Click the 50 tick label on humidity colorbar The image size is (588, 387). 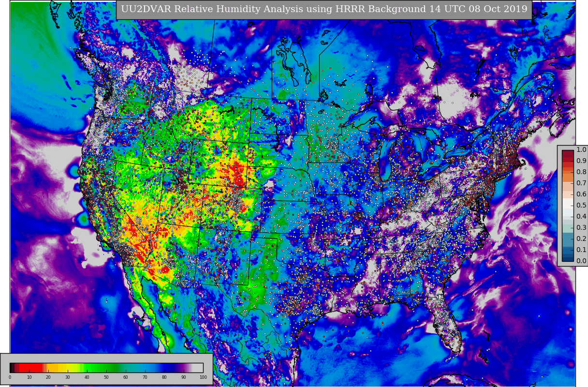pos(106,377)
